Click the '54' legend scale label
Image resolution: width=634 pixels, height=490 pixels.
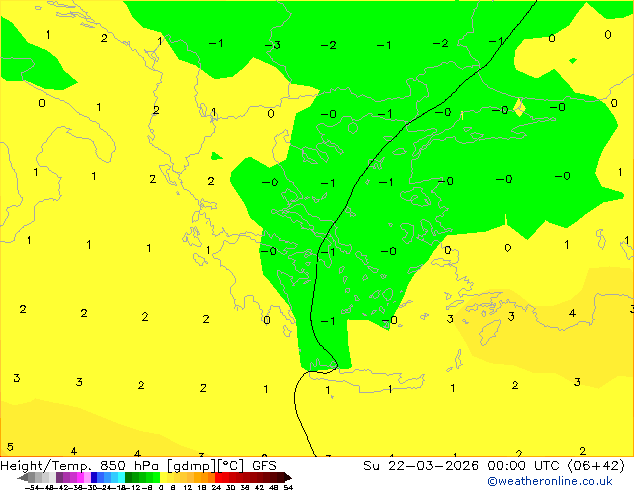[x=288, y=487]
